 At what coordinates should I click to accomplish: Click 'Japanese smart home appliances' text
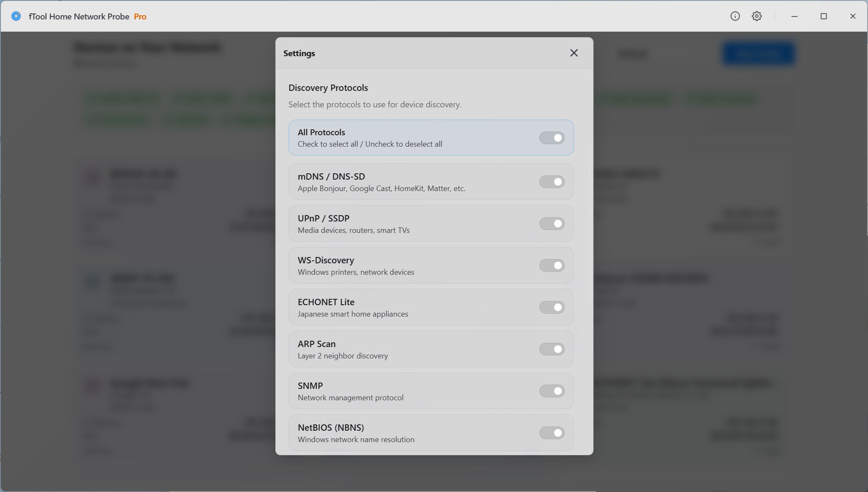[x=353, y=314]
